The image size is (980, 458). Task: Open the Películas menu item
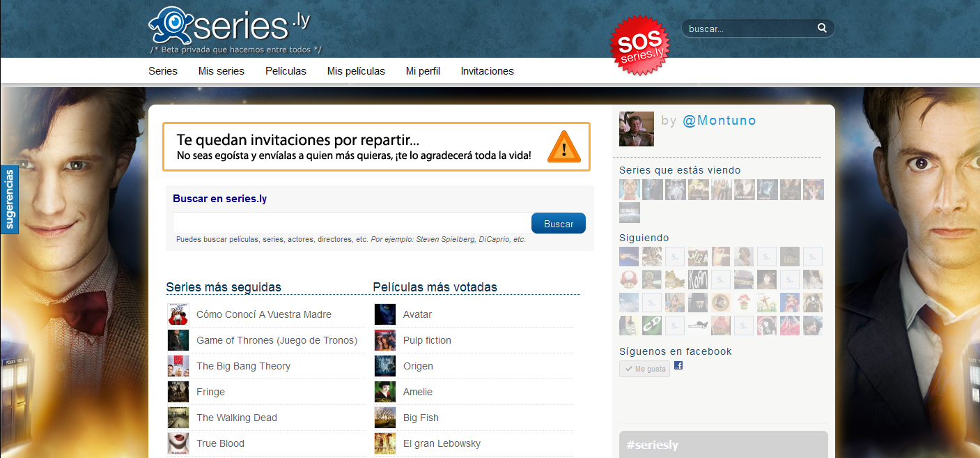pyautogui.click(x=286, y=71)
